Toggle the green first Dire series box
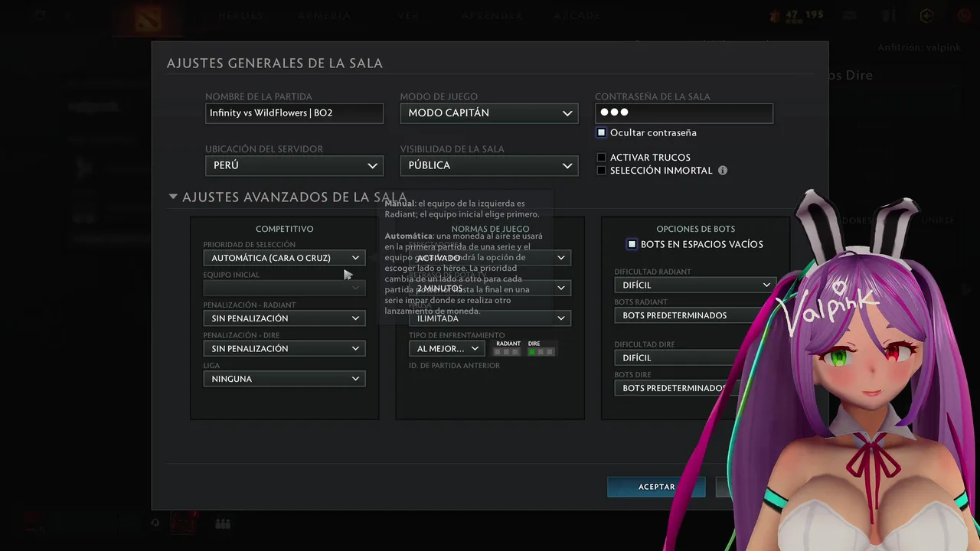 (x=532, y=352)
